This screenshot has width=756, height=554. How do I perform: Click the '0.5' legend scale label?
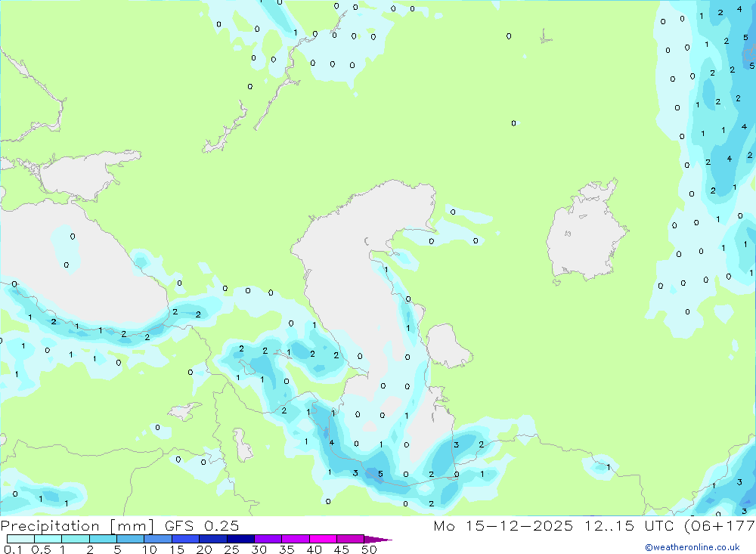[x=41, y=549]
